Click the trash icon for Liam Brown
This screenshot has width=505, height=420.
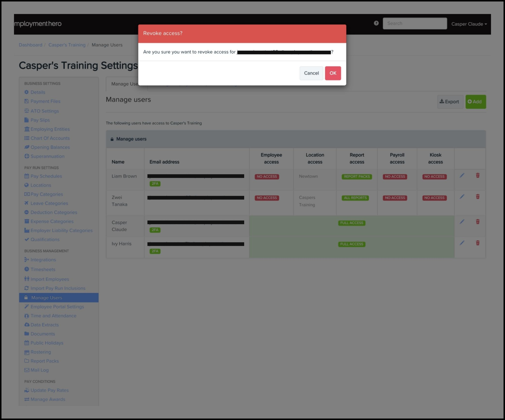478,175
